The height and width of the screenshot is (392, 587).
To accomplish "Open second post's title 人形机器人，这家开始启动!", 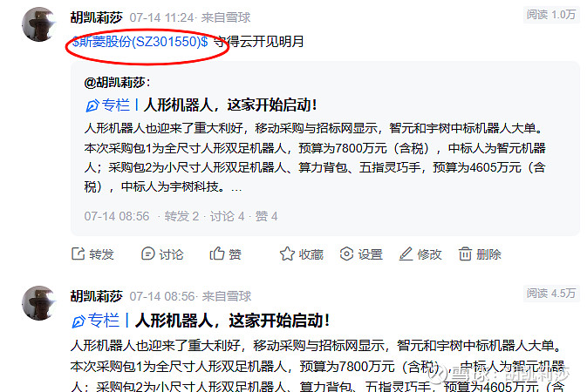I will tap(232, 321).
